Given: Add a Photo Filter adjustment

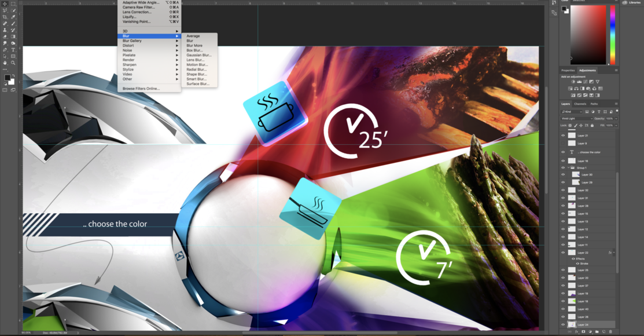Looking at the screenshot, I should [x=588, y=89].
